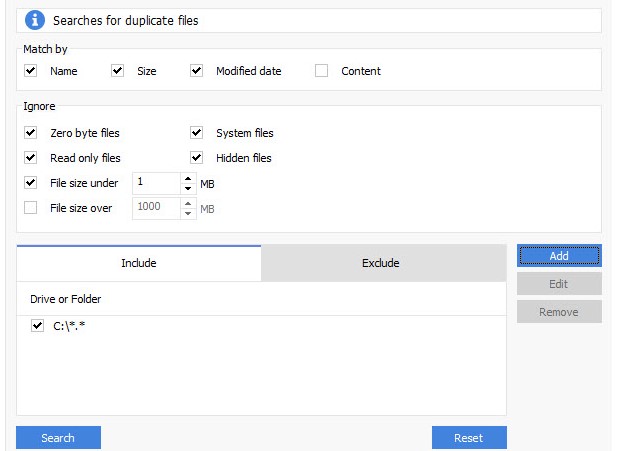Click the Reset button
Screen dimensions: 632x451
[468, 438]
